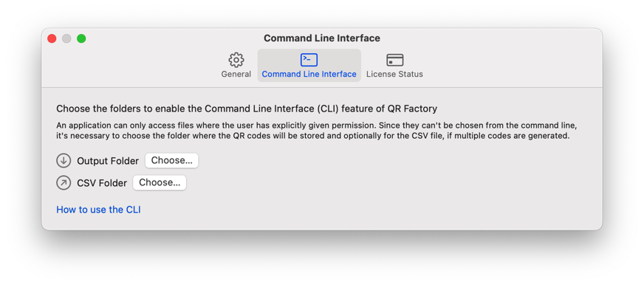Click the CSV Folder label text

(x=102, y=183)
